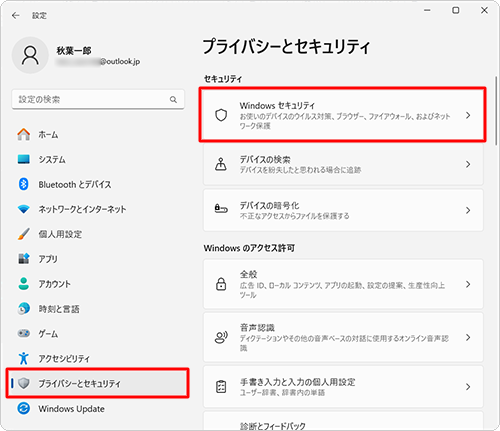The height and width of the screenshot is (431, 500).
Task: Click the アカウント person icon
Action: coord(24,284)
